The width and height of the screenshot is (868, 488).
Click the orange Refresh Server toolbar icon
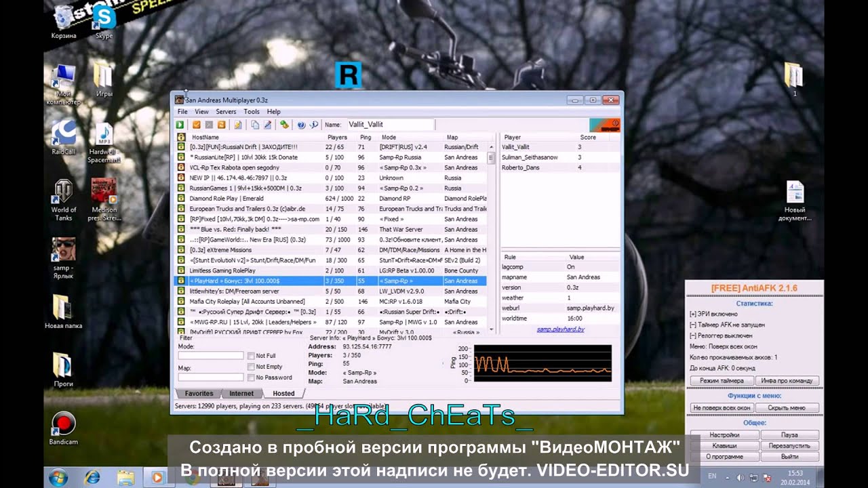click(x=222, y=125)
